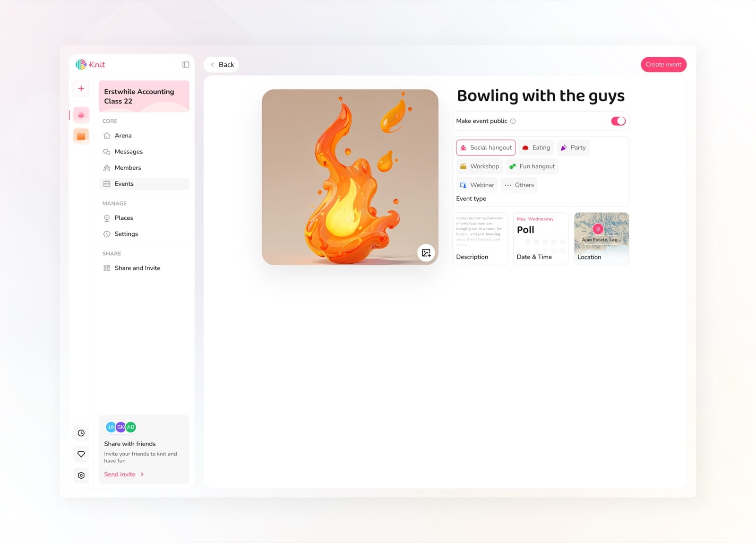Viewport: 756px width, 543px height.
Task: Click the pink map pin on Location card
Action: click(598, 229)
